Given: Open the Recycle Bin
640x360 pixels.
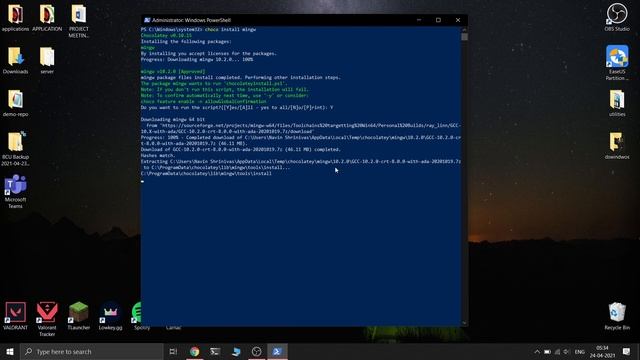Looking at the screenshot, I should [617, 316].
